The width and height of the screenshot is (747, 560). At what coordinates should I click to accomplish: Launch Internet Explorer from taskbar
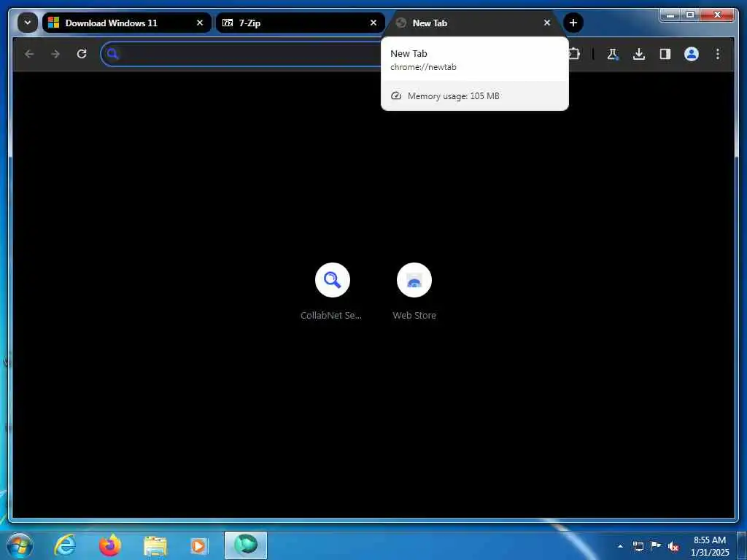(65, 545)
